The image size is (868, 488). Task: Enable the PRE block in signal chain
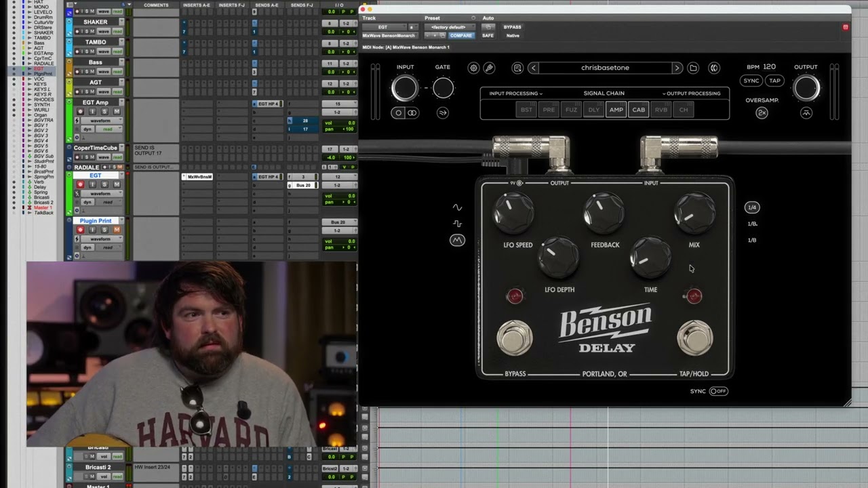click(549, 110)
